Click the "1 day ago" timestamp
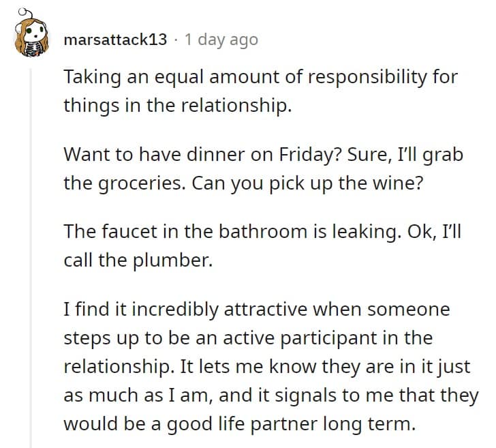 (221, 40)
